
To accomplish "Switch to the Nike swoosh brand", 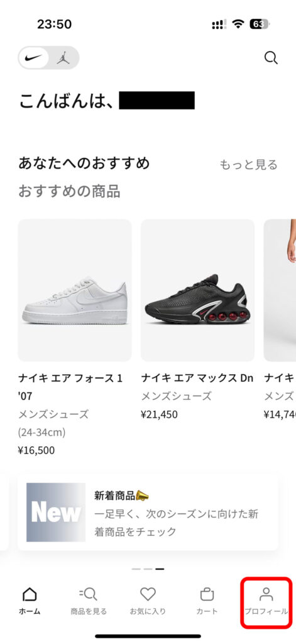I will click(33, 57).
